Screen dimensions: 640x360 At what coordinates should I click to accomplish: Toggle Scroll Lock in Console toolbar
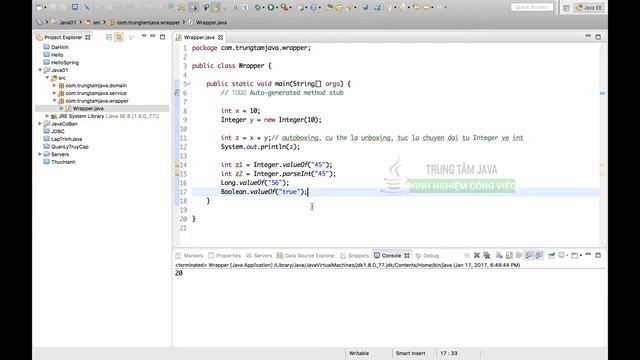509,256
